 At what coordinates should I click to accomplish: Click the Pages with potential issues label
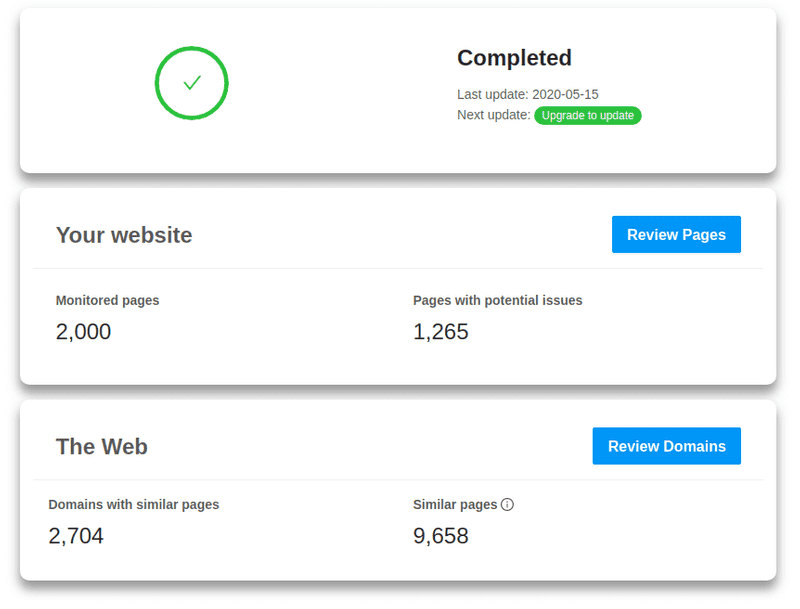coord(497,300)
